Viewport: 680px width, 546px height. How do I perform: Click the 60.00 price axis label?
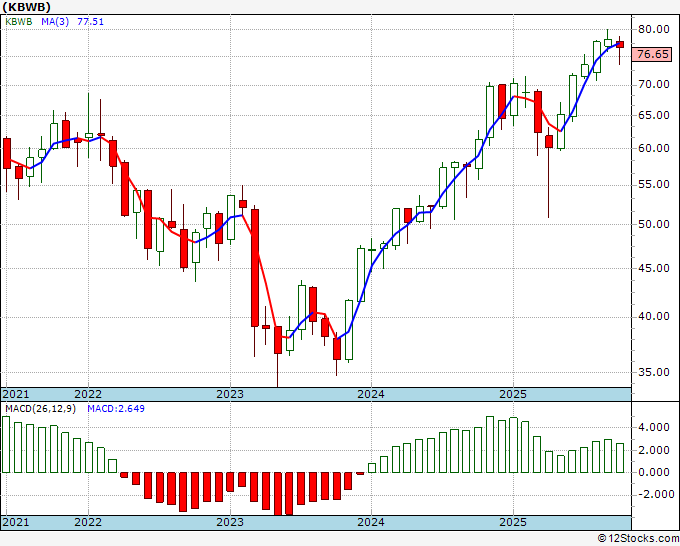654,148
